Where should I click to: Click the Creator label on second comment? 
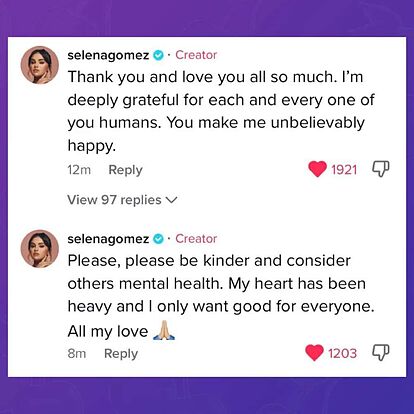pyautogui.click(x=196, y=239)
